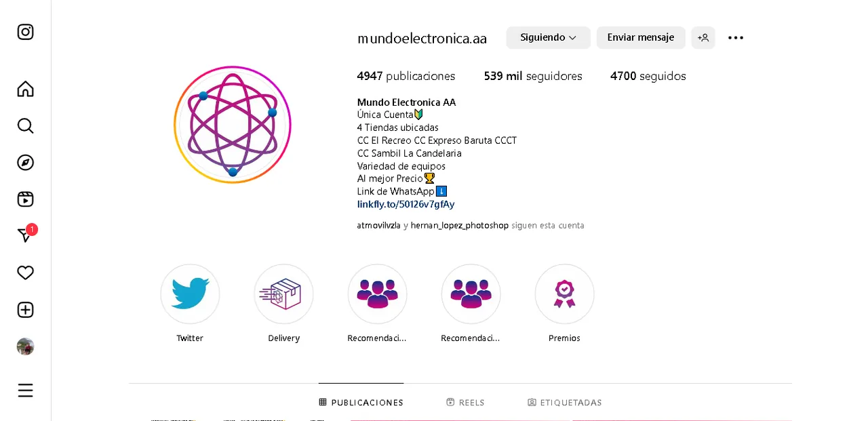Switch to the Etiquetadas tab
Image resolution: width=868 pixels, height=421 pixels.
tap(565, 403)
